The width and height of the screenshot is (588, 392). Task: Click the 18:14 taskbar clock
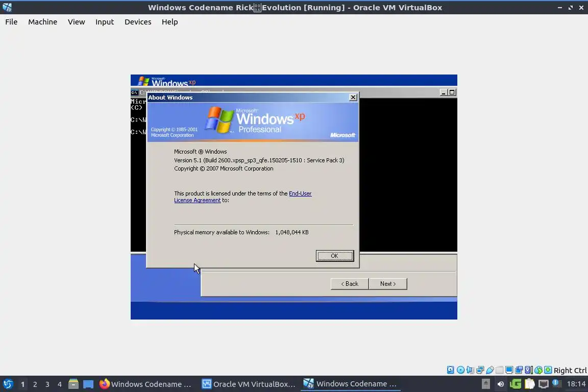(x=576, y=384)
